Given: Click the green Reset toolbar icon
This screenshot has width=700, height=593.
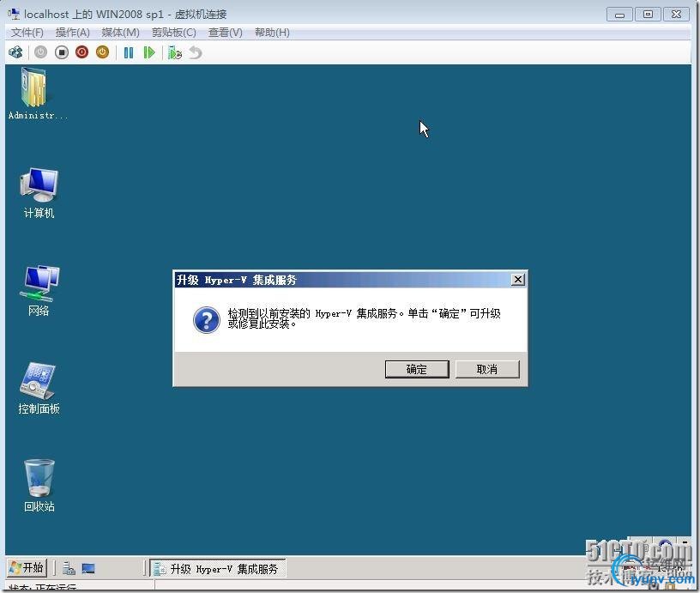Looking at the screenshot, I should 149,52.
